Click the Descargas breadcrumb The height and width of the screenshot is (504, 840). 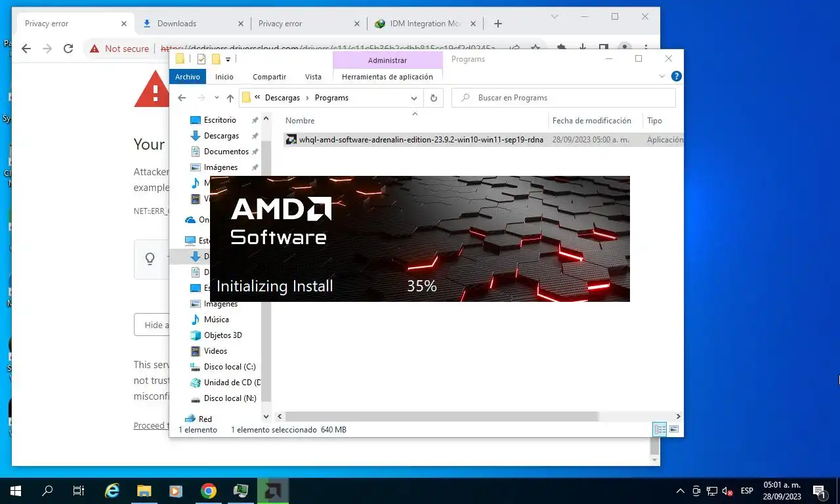pos(282,98)
